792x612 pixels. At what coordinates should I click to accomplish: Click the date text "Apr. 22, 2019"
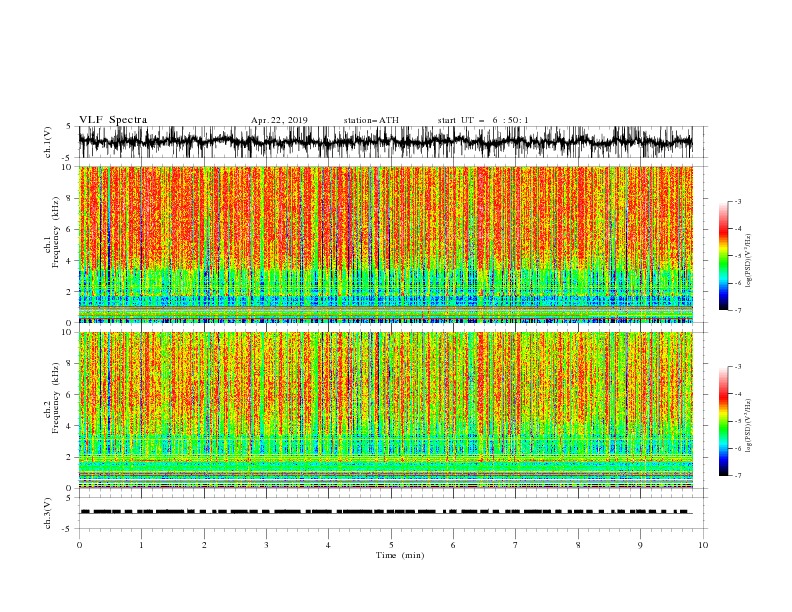point(279,120)
